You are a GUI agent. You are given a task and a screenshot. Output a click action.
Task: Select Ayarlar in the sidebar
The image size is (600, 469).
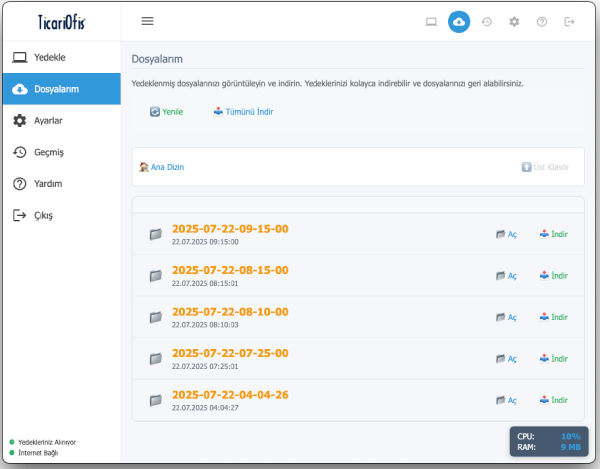48,121
